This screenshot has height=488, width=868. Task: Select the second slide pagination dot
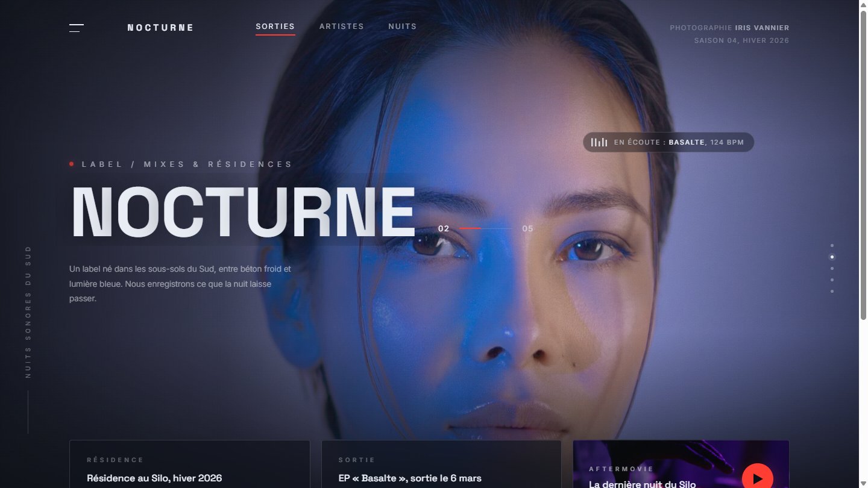coord(832,257)
